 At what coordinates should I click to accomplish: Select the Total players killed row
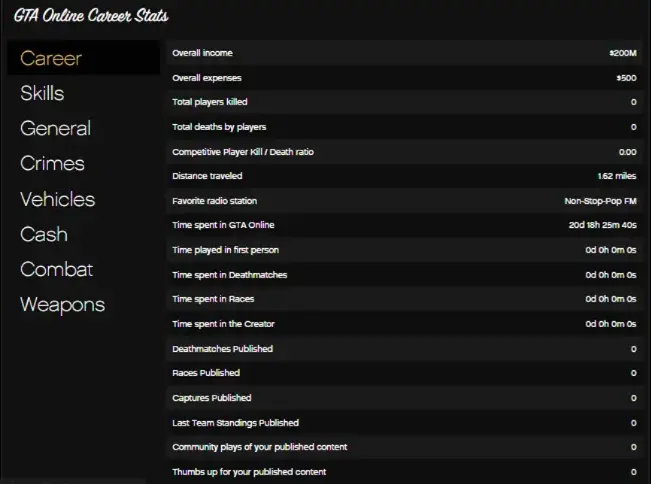pyautogui.click(x=404, y=102)
